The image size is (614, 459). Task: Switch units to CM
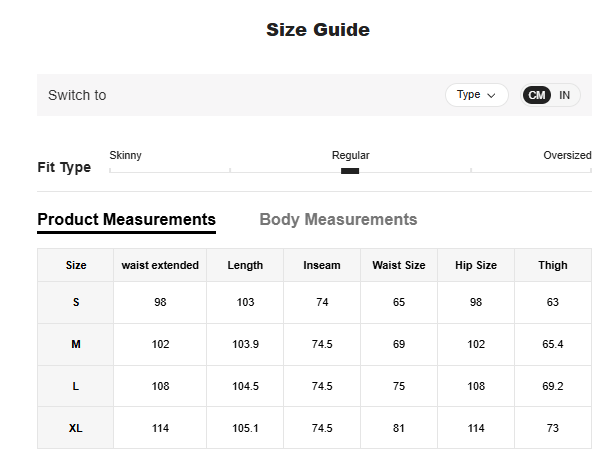[537, 95]
